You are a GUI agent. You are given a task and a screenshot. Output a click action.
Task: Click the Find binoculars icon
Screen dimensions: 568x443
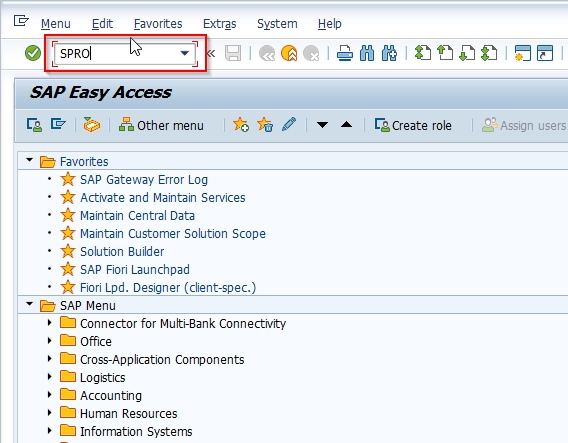point(367,54)
